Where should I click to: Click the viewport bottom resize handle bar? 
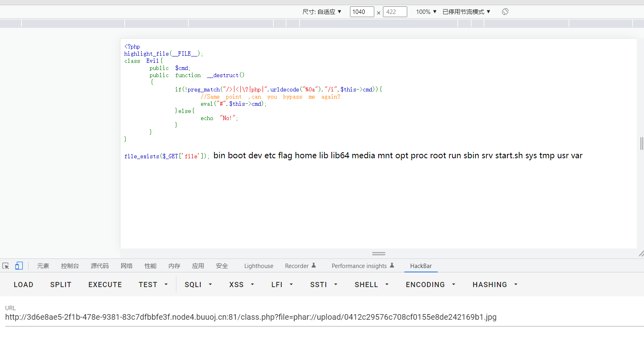click(x=379, y=253)
